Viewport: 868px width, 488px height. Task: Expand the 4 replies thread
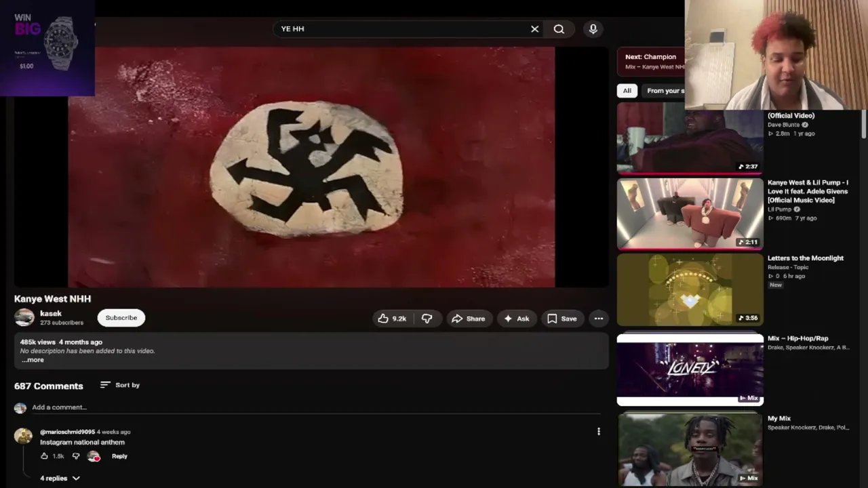60,479
